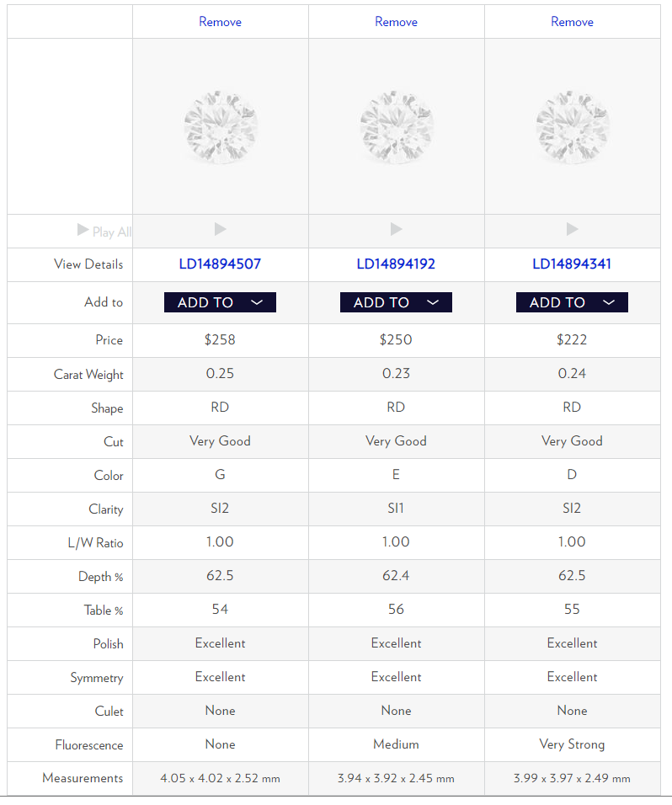Viewport: 672px width, 805px height.
Task: Play video for diamond LD14894507
Action: point(221,229)
